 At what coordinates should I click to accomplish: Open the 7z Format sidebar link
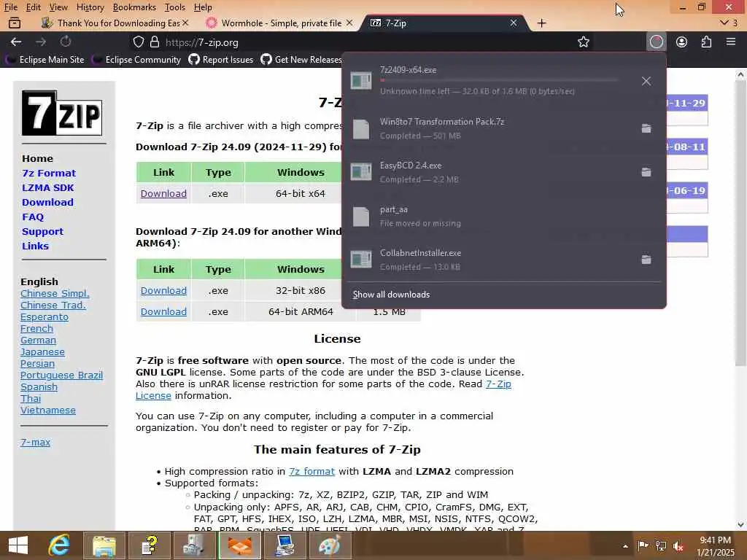point(49,173)
